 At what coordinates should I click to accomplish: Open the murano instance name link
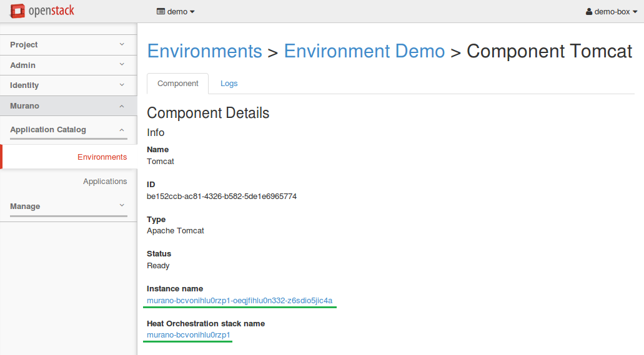[239, 301]
